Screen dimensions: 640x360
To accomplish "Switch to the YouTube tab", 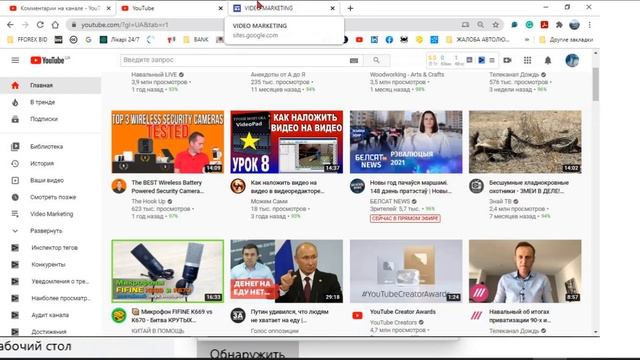I will (171, 8).
